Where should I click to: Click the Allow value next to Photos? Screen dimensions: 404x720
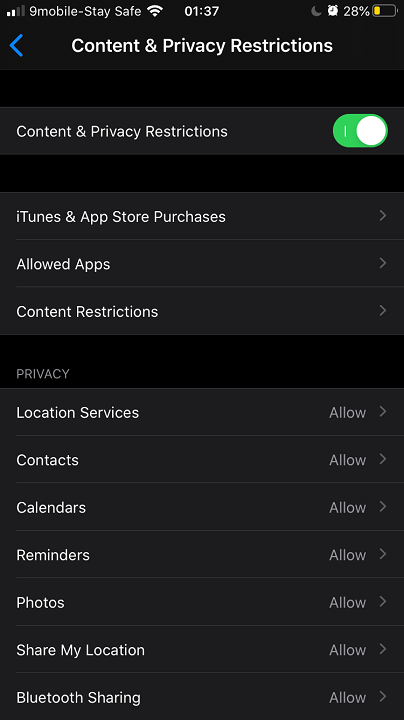tap(348, 602)
